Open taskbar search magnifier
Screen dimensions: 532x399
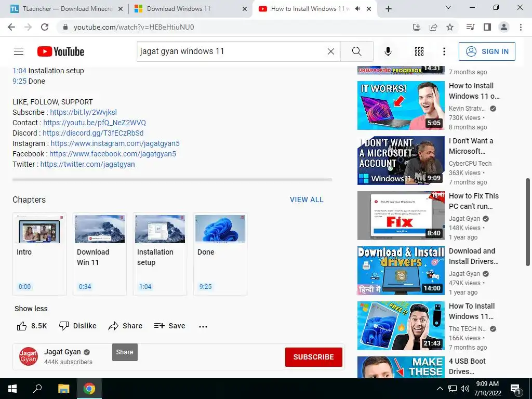(37, 388)
